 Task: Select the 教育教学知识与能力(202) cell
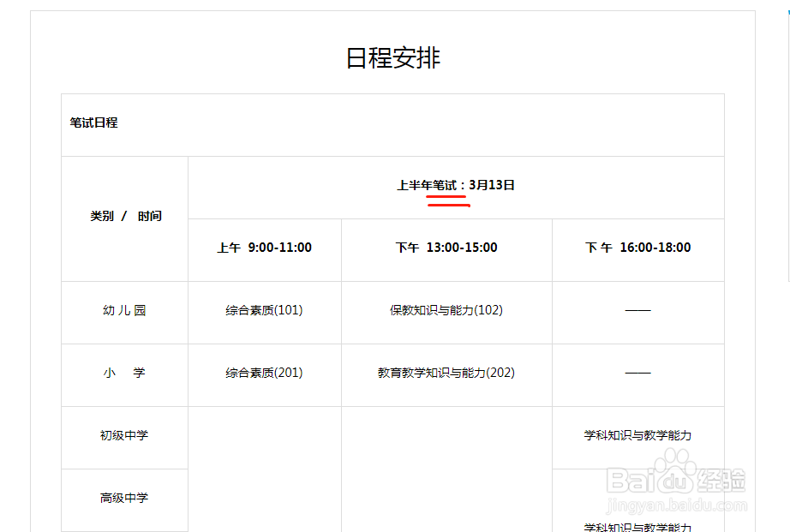tap(446, 374)
